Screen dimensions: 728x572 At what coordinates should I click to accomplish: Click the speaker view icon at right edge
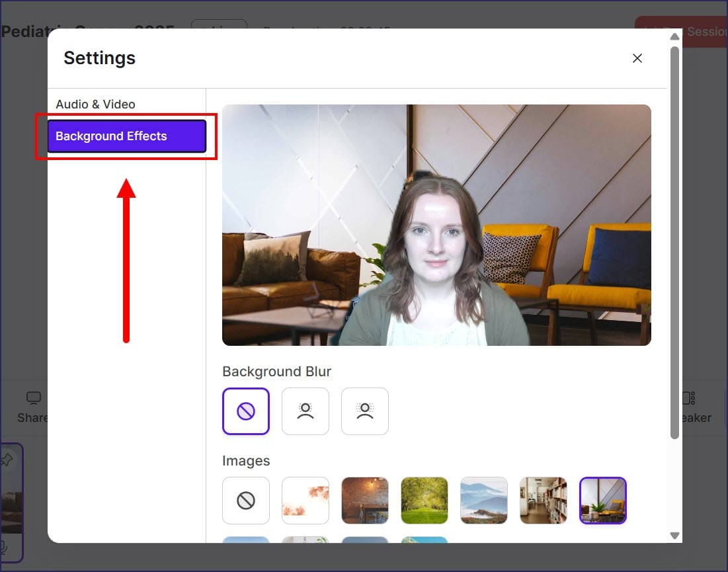click(688, 398)
